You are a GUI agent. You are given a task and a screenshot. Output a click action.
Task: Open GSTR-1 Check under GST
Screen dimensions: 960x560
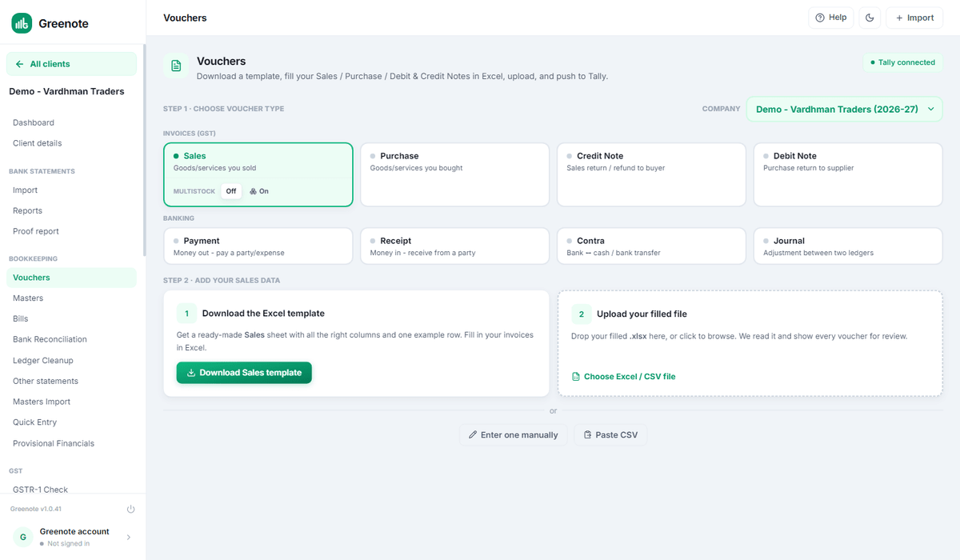tap(72, 490)
